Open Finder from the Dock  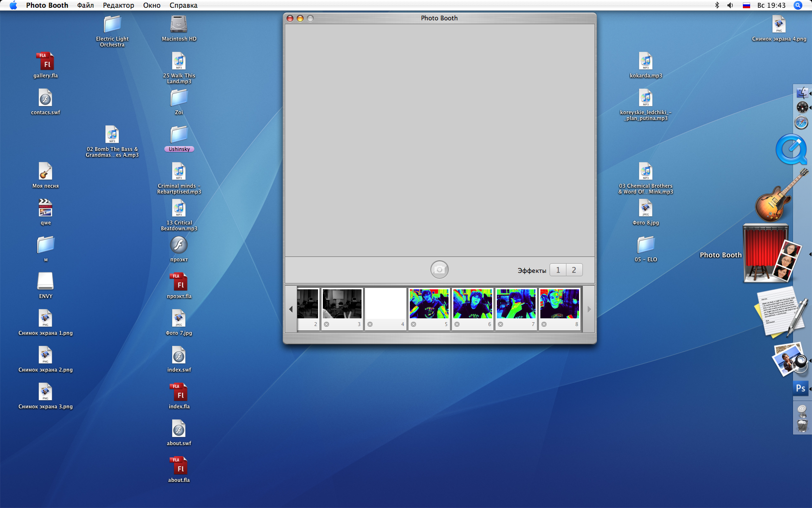[x=802, y=92]
